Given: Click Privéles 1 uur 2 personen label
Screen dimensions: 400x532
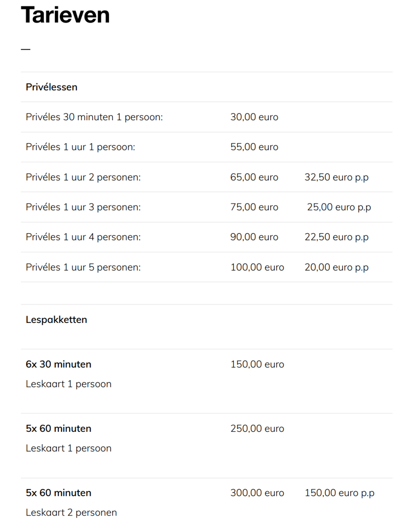Looking at the screenshot, I should (x=83, y=177).
